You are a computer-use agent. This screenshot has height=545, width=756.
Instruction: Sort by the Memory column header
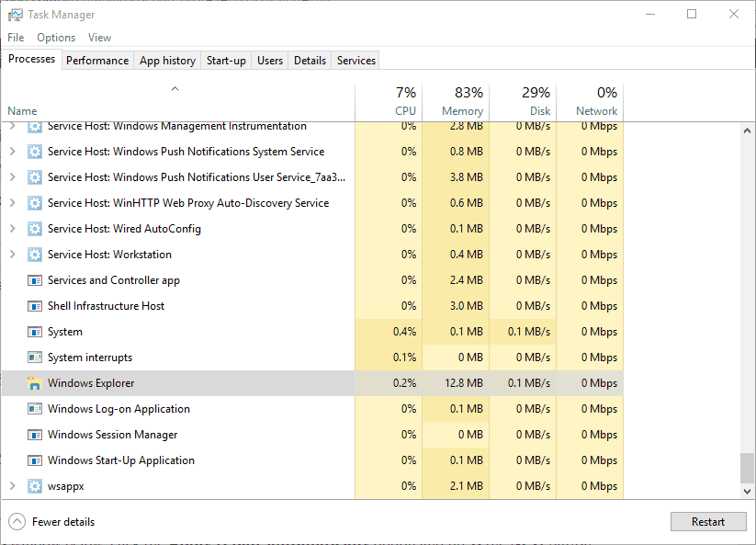pyautogui.click(x=456, y=102)
